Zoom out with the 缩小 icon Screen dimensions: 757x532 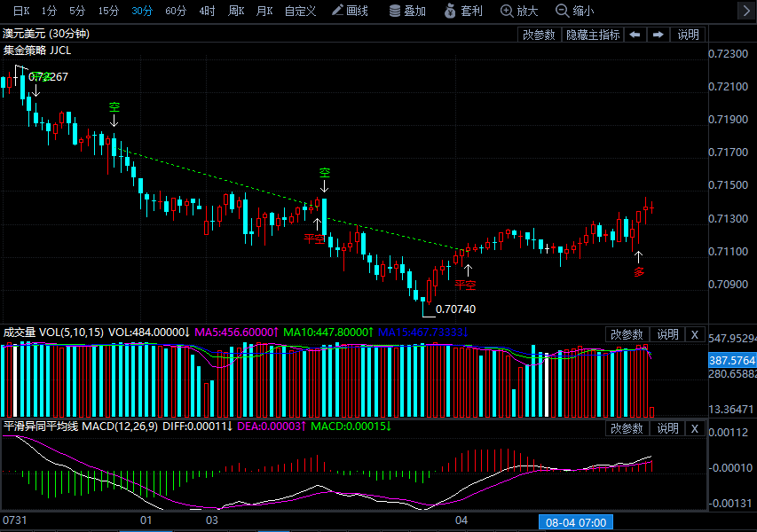tap(575, 11)
